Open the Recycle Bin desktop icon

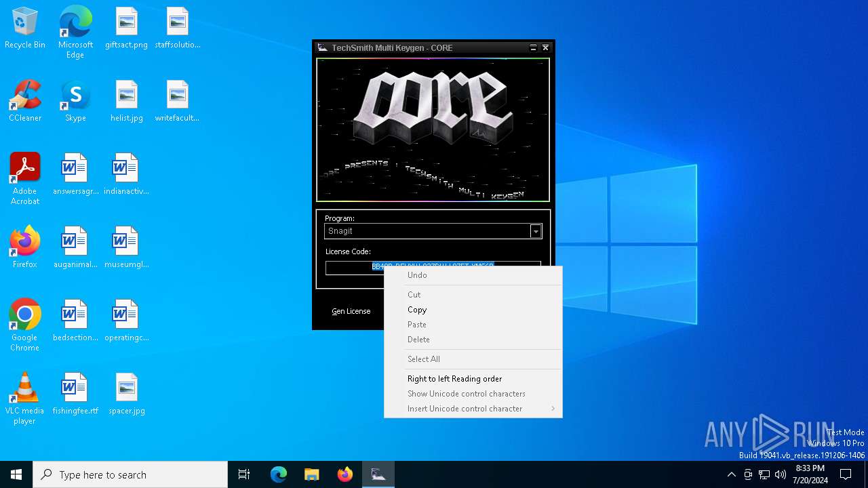coord(24,28)
